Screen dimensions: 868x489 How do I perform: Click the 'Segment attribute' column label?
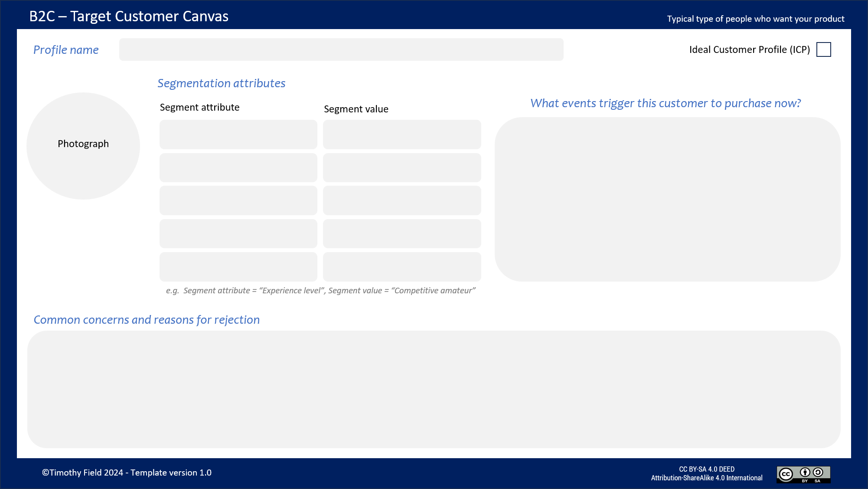coord(199,107)
